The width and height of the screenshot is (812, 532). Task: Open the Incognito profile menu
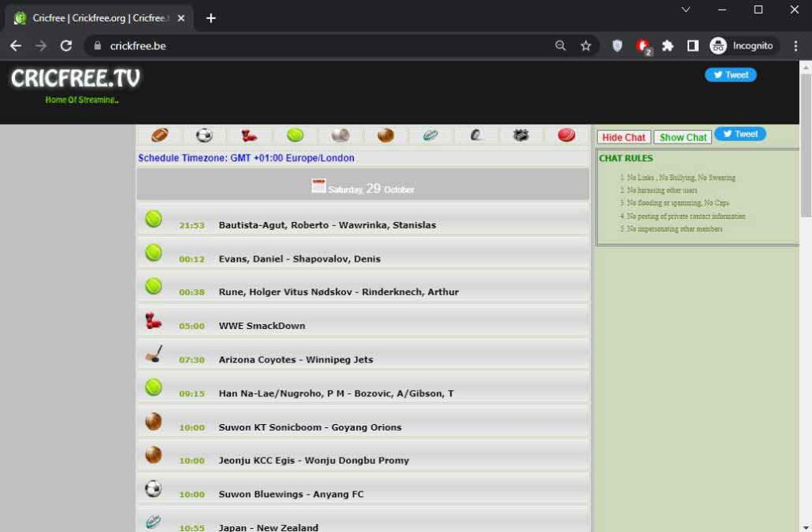pos(741,46)
